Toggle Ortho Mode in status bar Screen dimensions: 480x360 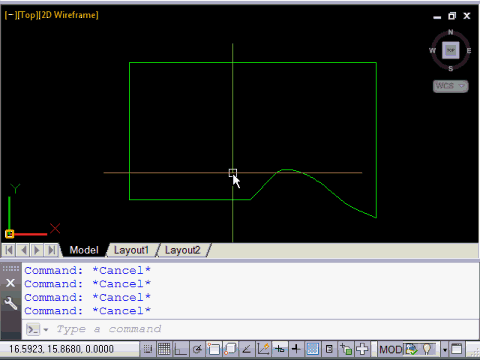181,349
